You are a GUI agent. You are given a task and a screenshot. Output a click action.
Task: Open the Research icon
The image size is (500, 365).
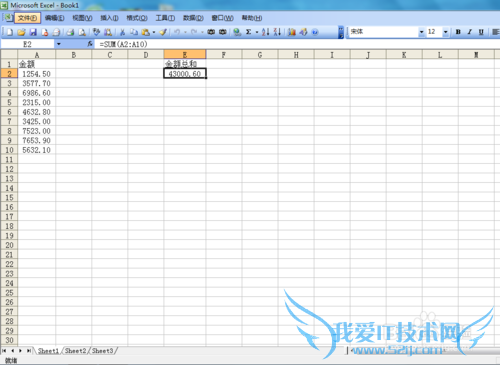[x=108, y=32]
